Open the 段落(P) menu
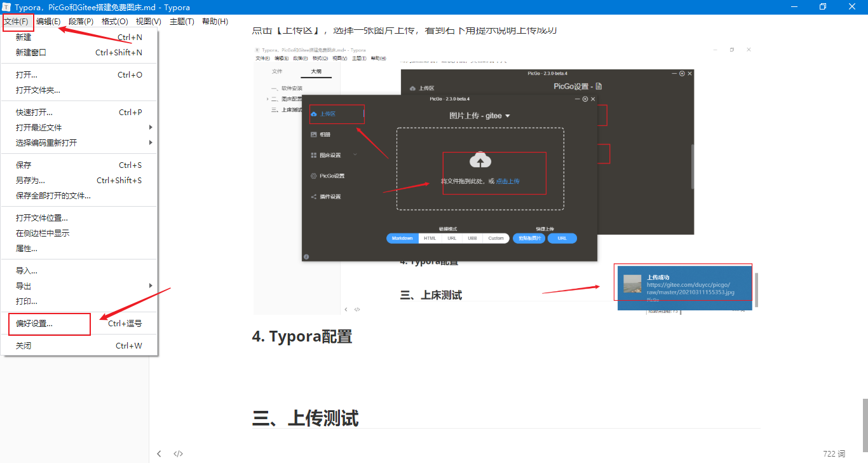The height and width of the screenshot is (463, 868). click(81, 22)
